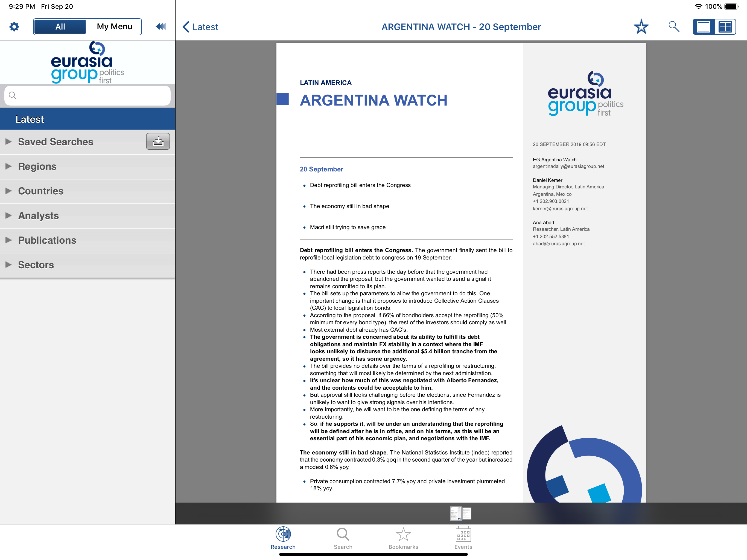Call Daniel Kerner's number +1 202.903.0021

(551, 201)
